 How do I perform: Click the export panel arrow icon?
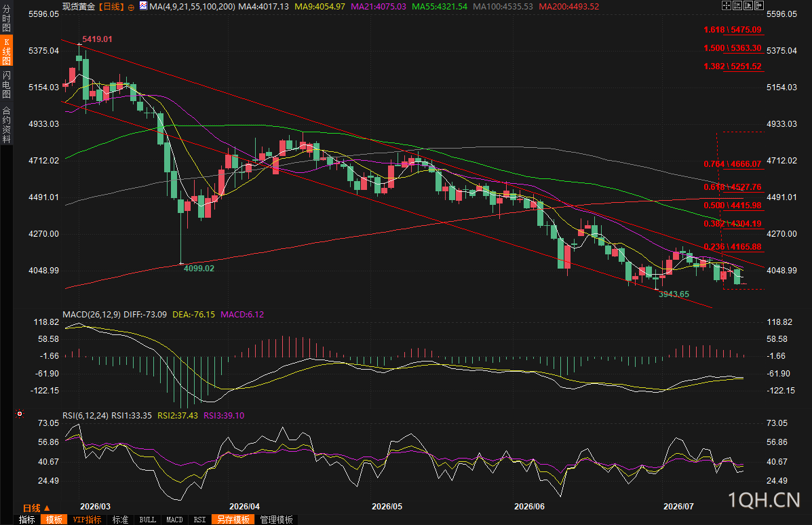tap(758, 5)
